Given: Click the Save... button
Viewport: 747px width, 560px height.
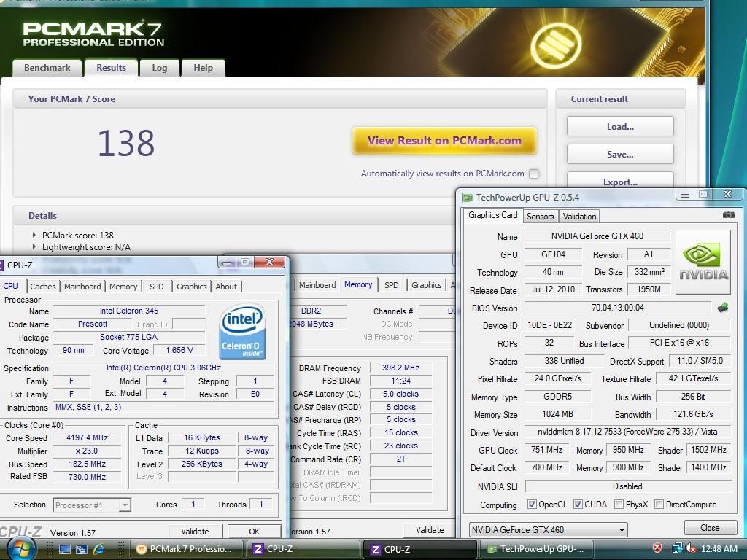Looking at the screenshot, I should coord(620,155).
